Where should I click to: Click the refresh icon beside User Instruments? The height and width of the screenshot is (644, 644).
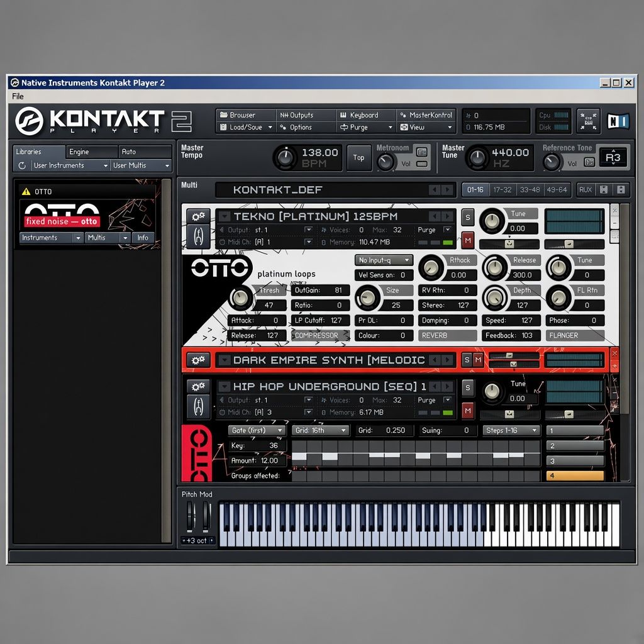[22, 165]
